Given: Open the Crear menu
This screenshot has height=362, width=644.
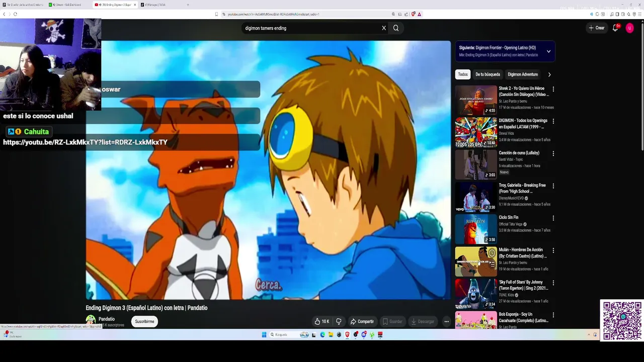Looking at the screenshot, I should click(x=597, y=28).
